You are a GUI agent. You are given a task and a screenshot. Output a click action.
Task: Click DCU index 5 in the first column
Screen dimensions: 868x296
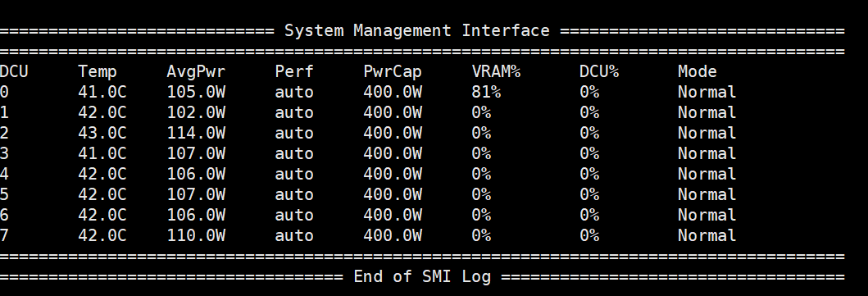point(4,194)
